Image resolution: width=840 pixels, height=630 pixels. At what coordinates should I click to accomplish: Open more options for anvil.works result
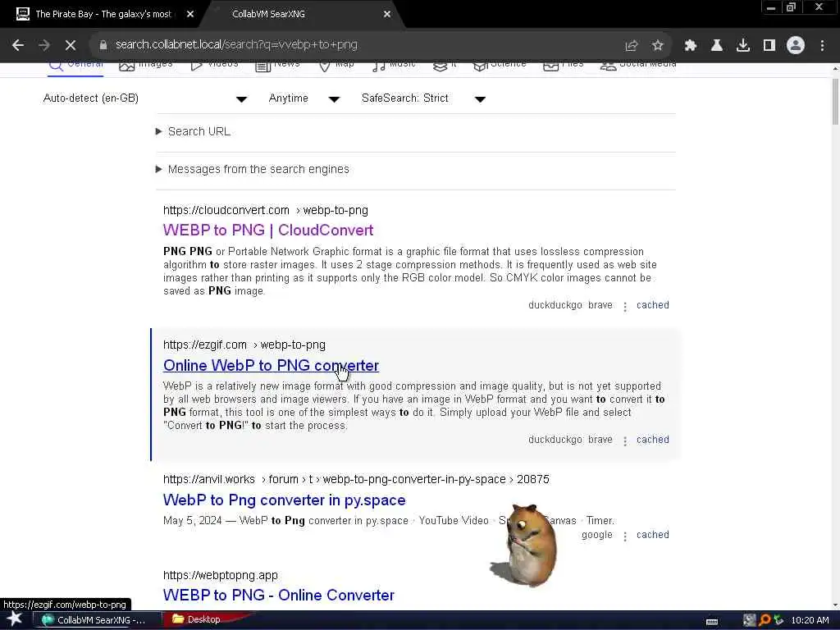pyautogui.click(x=624, y=536)
